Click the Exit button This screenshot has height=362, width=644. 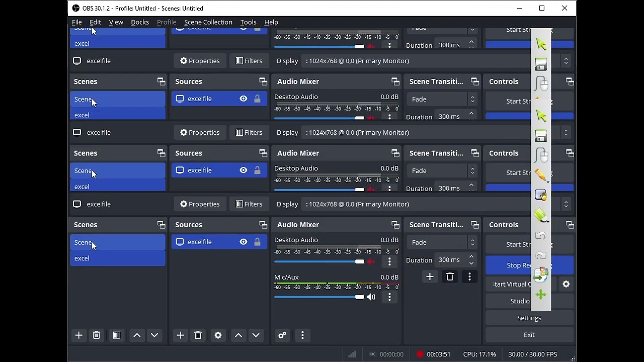point(529,335)
